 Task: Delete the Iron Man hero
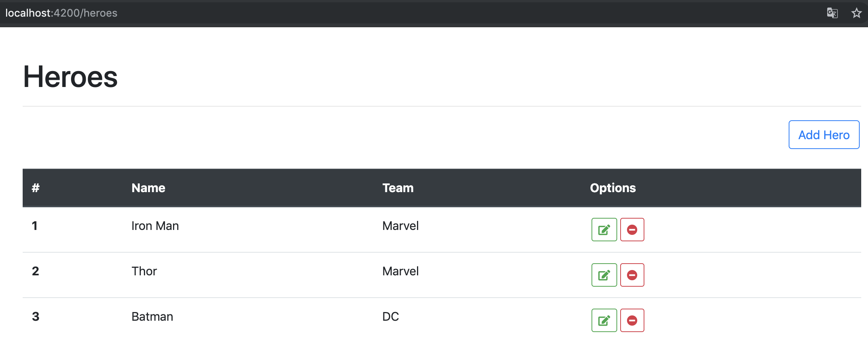pos(632,230)
